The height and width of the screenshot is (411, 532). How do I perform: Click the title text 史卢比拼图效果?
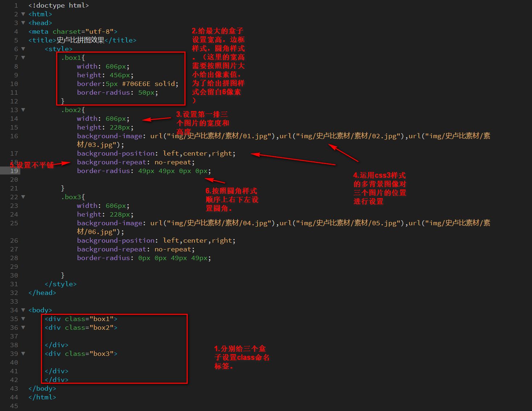pyautogui.click(x=80, y=40)
